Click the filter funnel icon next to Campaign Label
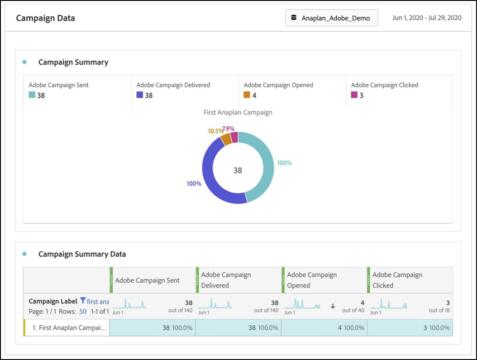This screenshot has width=477, height=360. (x=83, y=301)
